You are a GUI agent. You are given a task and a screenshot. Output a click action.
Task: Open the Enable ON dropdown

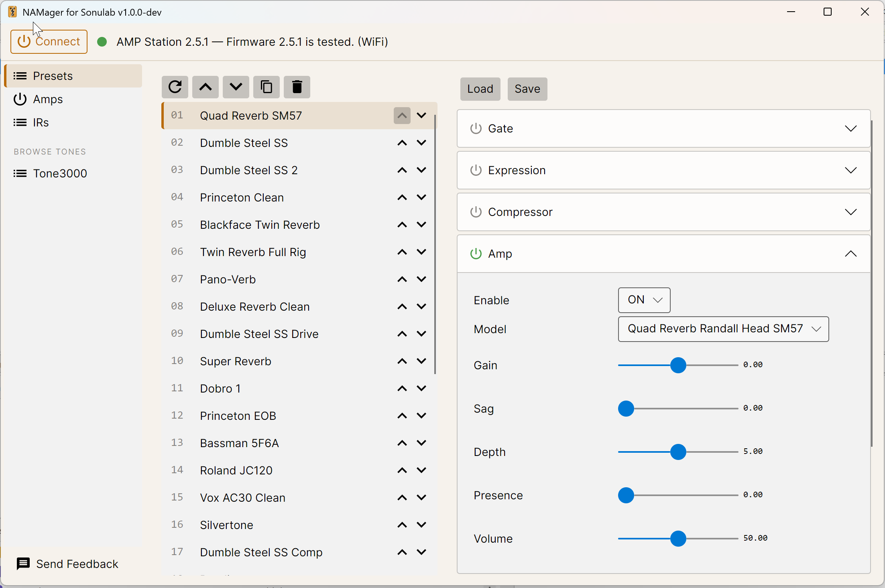(644, 300)
